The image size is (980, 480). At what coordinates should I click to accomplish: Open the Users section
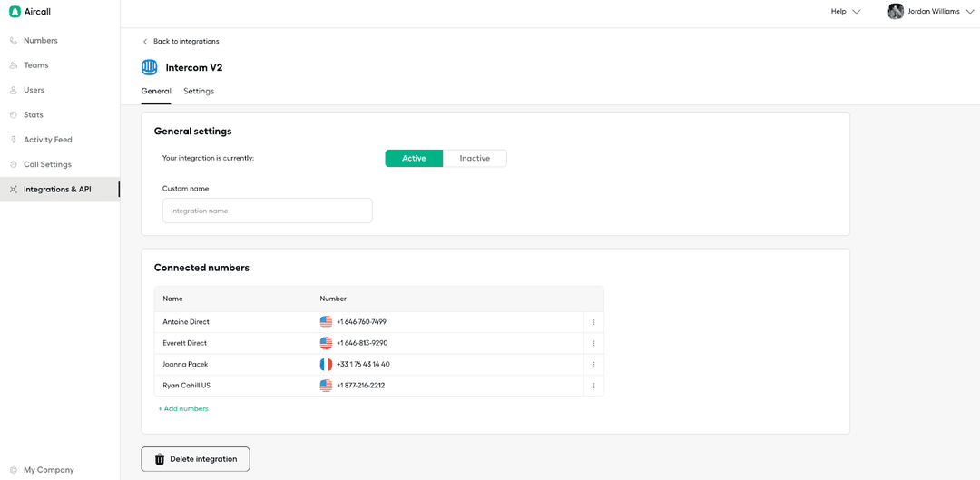[x=34, y=90]
